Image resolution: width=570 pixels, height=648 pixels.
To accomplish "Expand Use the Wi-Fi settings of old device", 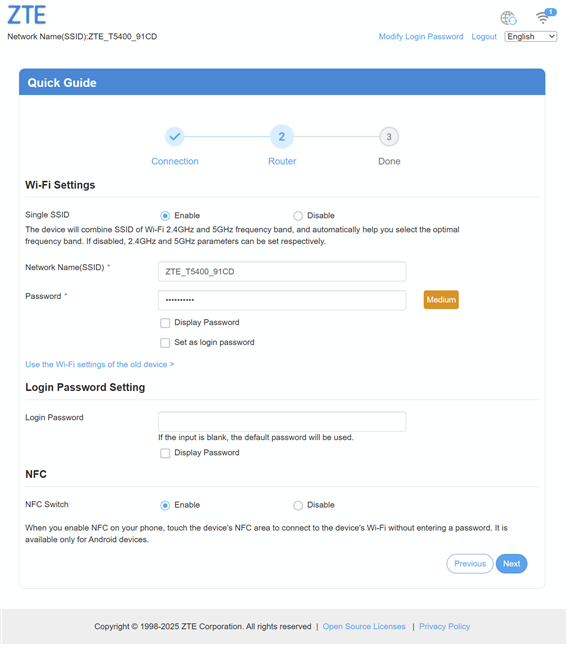I will point(100,364).
